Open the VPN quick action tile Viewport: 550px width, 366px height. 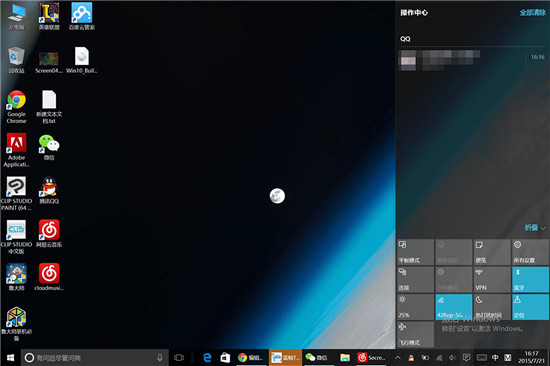[x=492, y=279]
